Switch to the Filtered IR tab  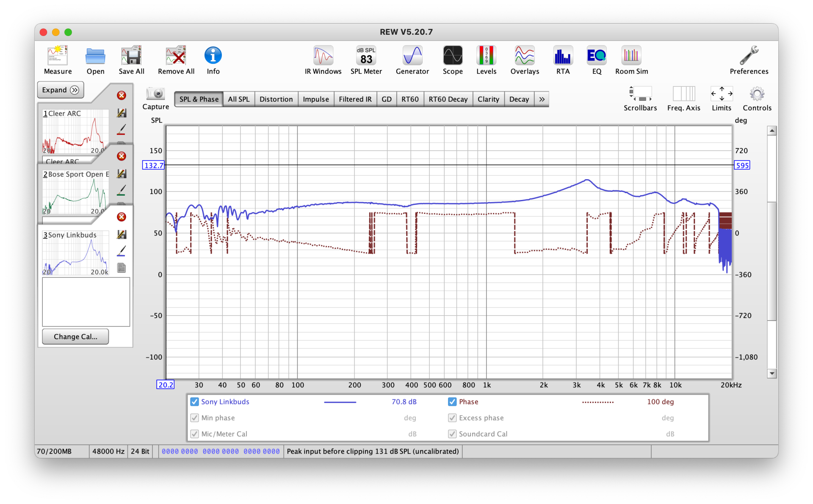click(355, 99)
